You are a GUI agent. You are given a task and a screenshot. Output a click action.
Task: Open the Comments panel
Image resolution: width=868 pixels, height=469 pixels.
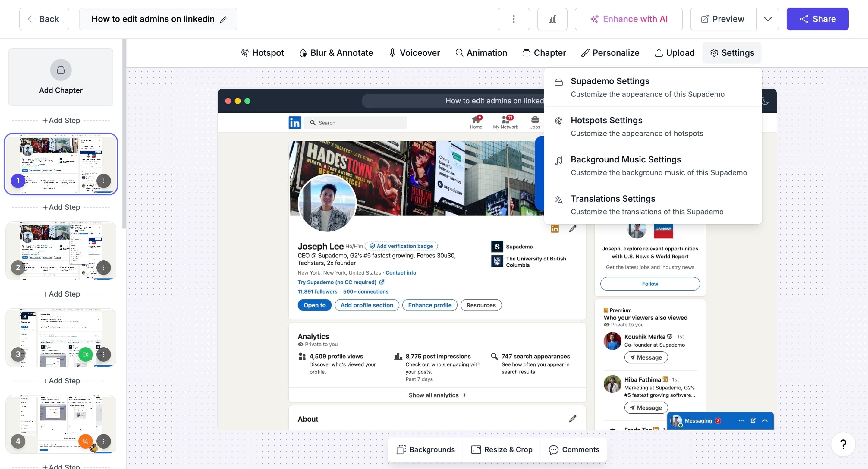click(x=574, y=449)
